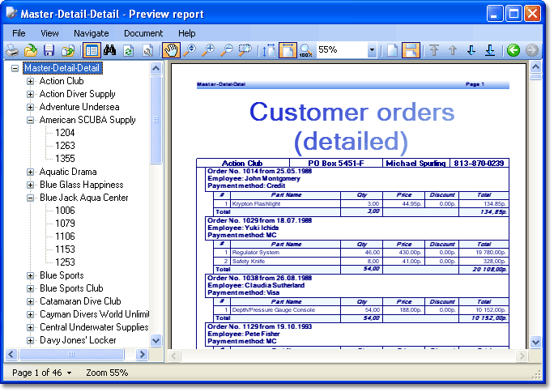
Task: Collapse the Master-Detail-Detail root node
Action: [x=15, y=68]
